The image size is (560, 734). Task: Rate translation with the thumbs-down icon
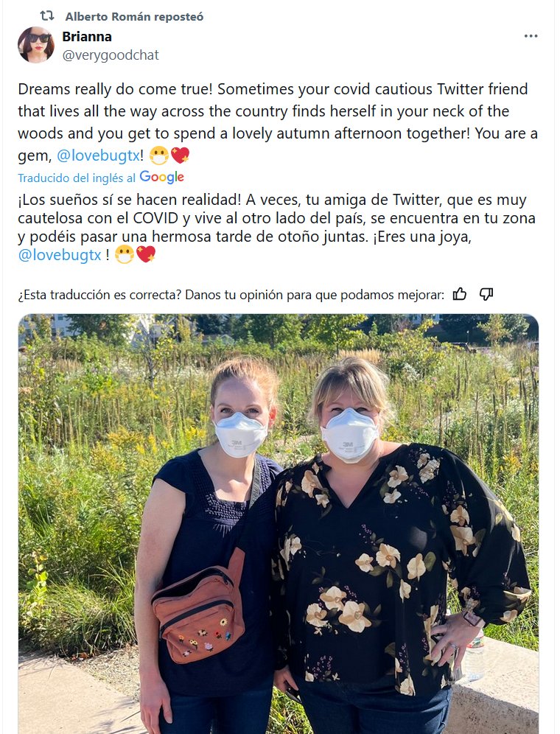(x=486, y=294)
